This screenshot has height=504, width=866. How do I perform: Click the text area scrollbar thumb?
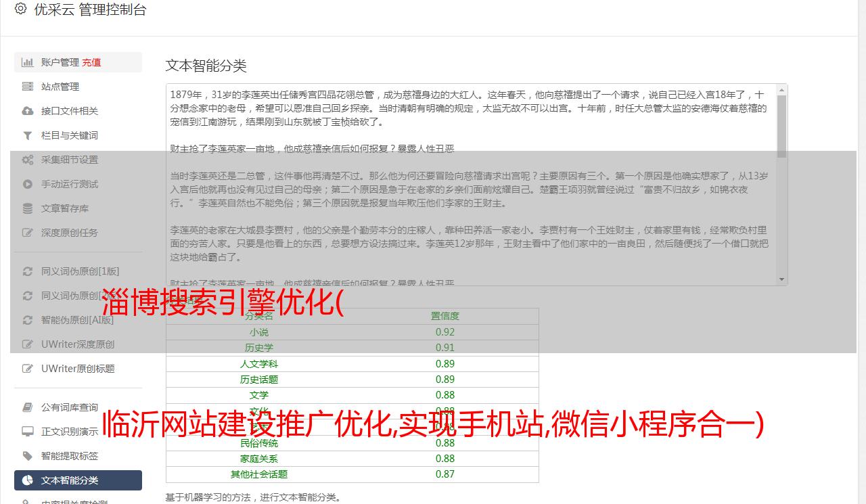(x=782, y=127)
